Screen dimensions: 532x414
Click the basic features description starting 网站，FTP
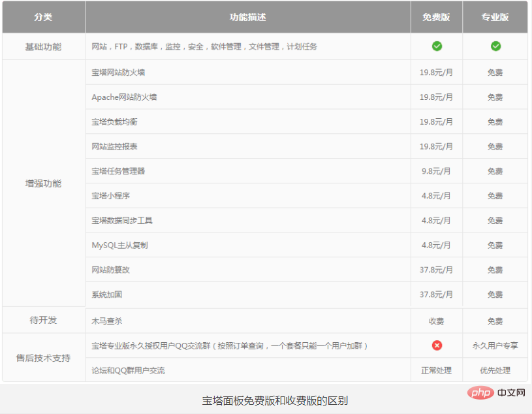pyautogui.click(x=204, y=46)
